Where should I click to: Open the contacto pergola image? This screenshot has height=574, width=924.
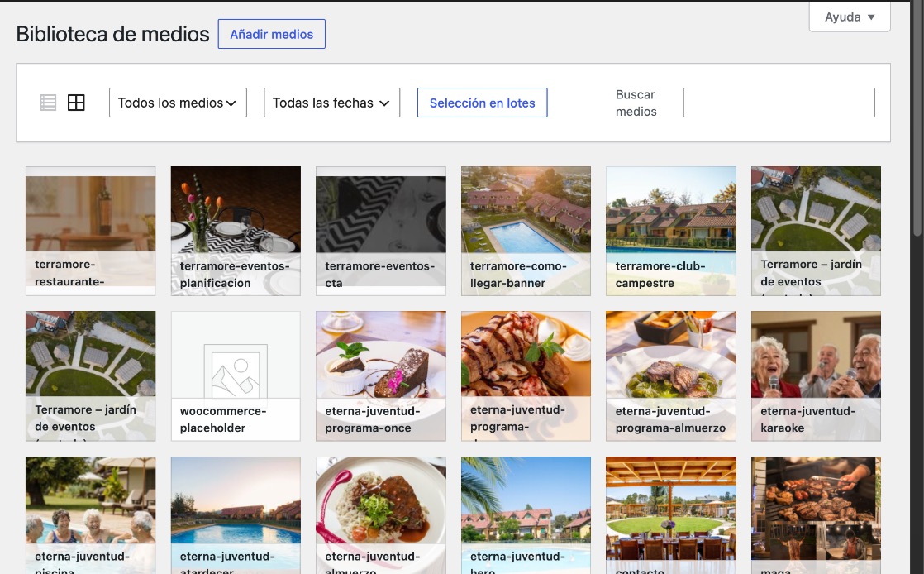(670, 515)
